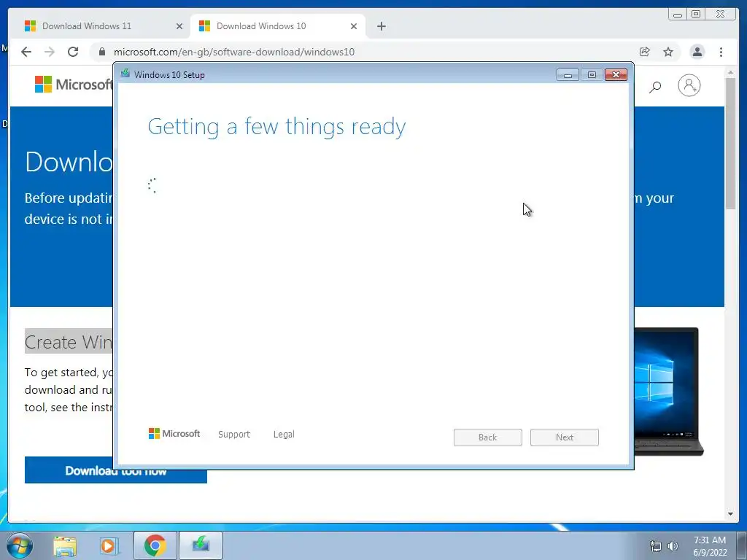This screenshot has width=747, height=560.
Task: Click the Show desktop strip
Action: click(x=742, y=545)
